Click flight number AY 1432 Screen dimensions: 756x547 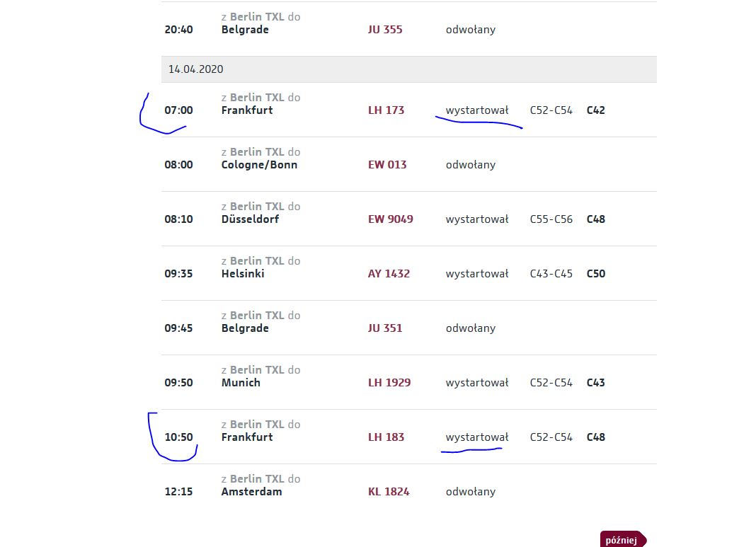389,273
